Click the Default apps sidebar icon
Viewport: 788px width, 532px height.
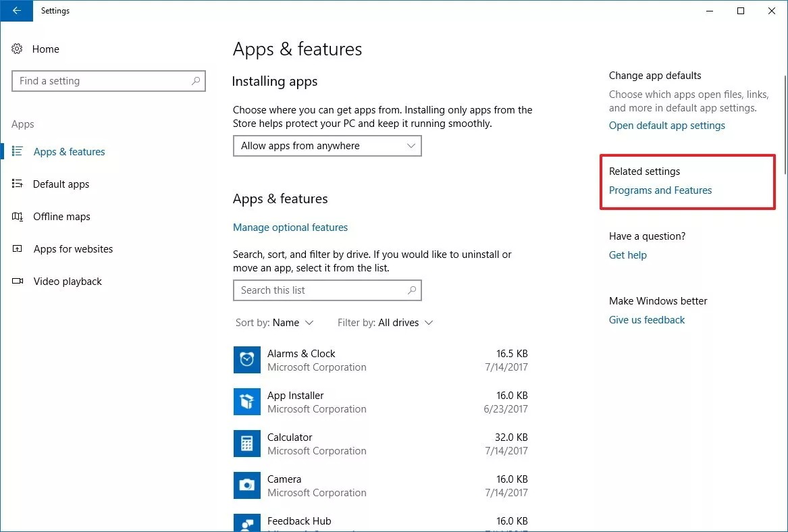click(17, 184)
